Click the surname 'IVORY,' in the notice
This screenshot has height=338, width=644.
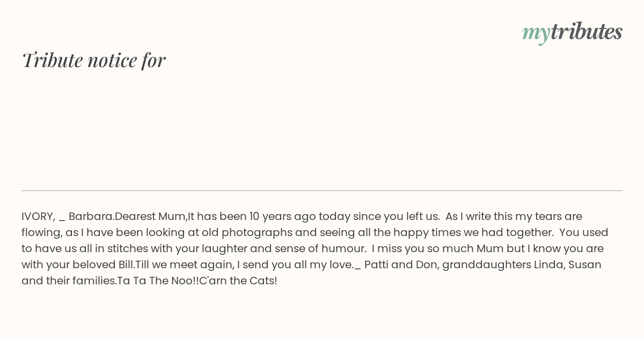pyautogui.click(x=38, y=217)
